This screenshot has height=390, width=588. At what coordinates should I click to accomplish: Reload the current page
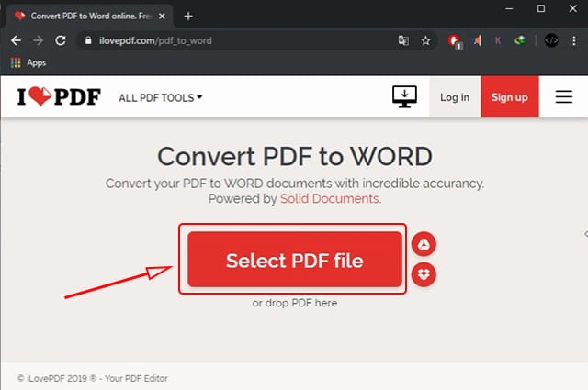[x=61, y=40]
